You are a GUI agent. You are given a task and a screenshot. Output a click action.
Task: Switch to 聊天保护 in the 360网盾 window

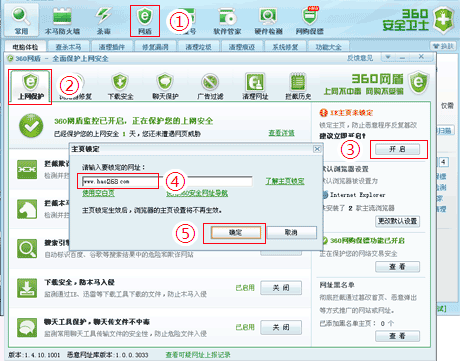(165, 87)
